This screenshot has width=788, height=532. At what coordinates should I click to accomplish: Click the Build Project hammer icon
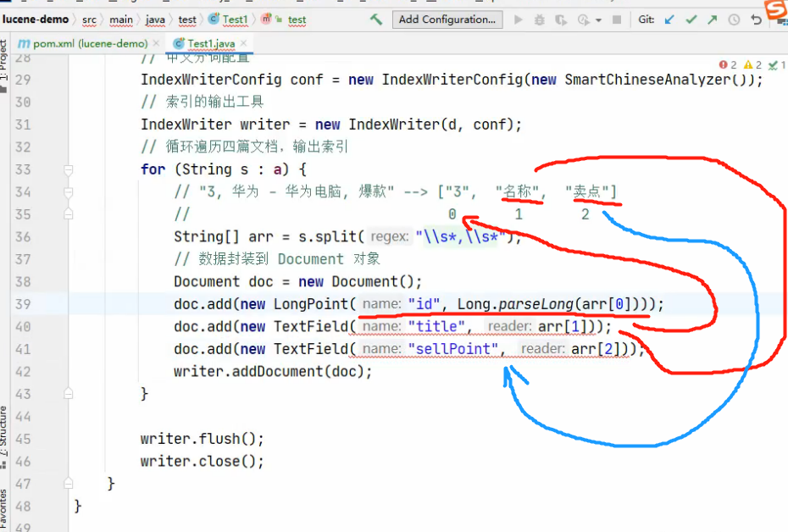376,19
